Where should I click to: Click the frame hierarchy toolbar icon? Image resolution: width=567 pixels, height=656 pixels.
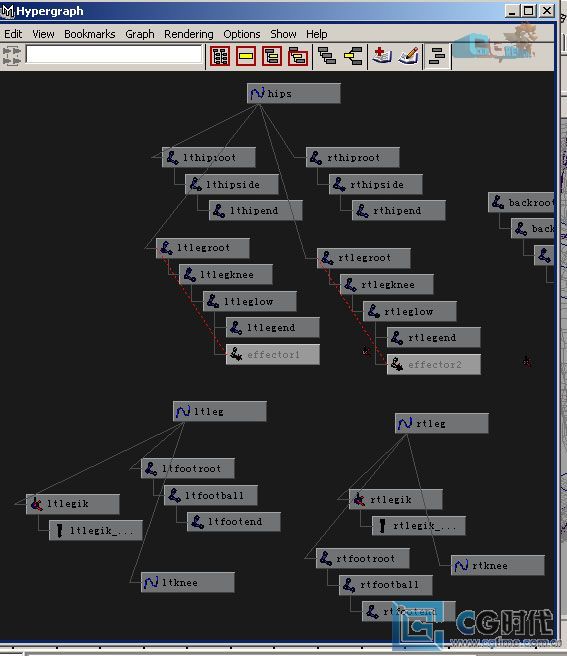tap(272, 56)
